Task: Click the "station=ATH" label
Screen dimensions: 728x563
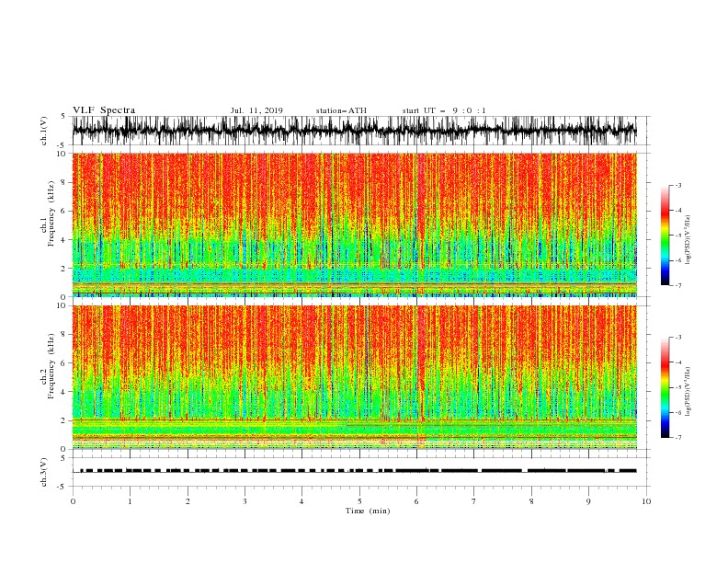Action: 341,110
